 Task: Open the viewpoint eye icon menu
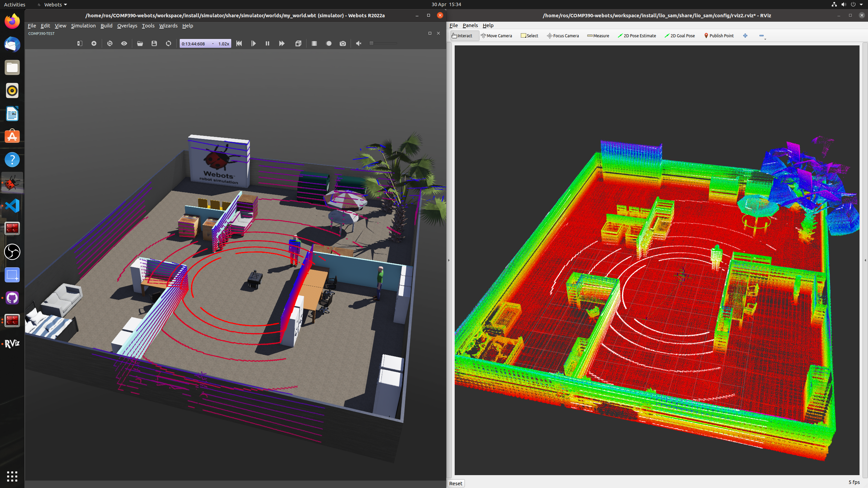[124, 43]
